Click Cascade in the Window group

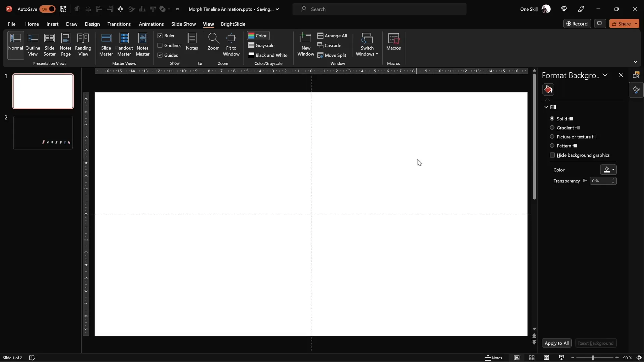(330, 45)
